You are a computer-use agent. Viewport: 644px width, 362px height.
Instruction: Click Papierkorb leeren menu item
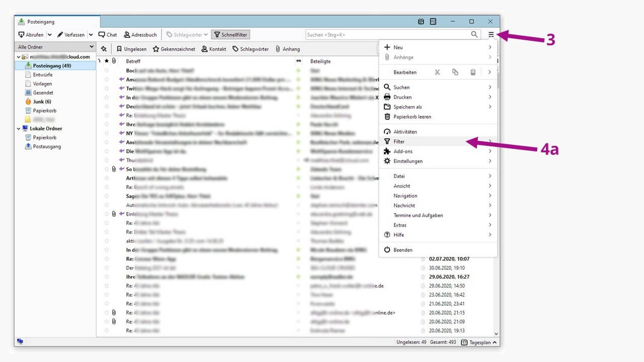coord(412,117)
